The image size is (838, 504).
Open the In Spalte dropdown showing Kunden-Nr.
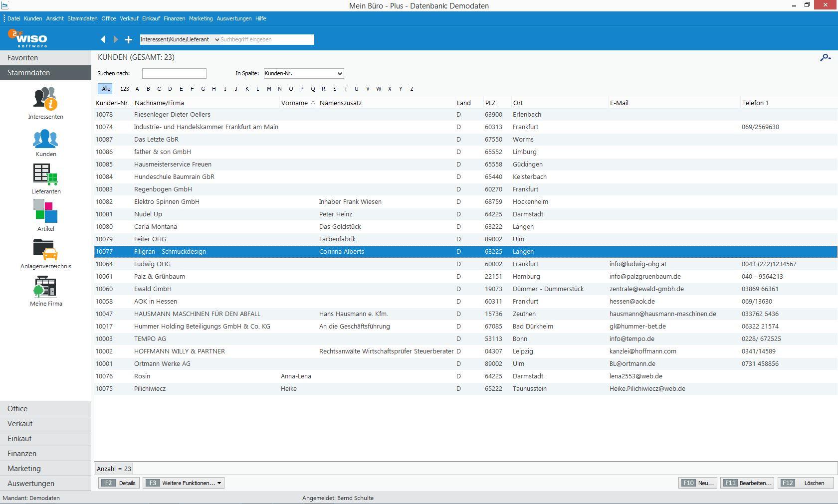303,73
